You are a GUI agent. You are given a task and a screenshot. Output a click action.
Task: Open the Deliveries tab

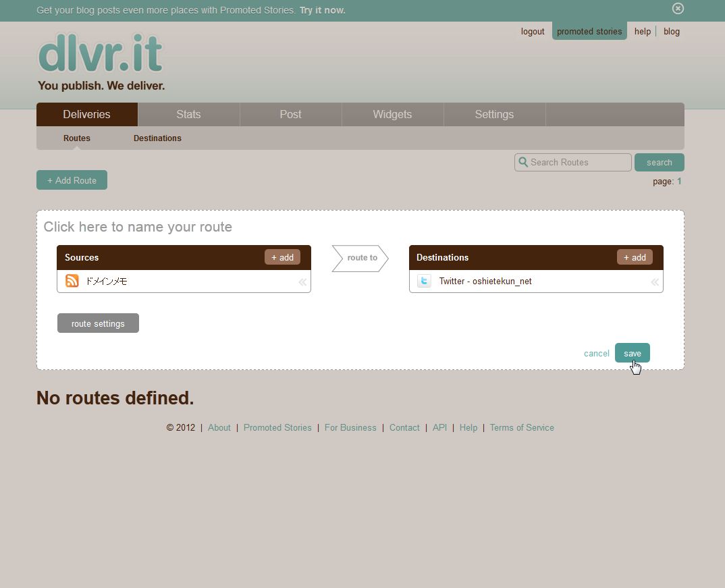click(87, 114)
